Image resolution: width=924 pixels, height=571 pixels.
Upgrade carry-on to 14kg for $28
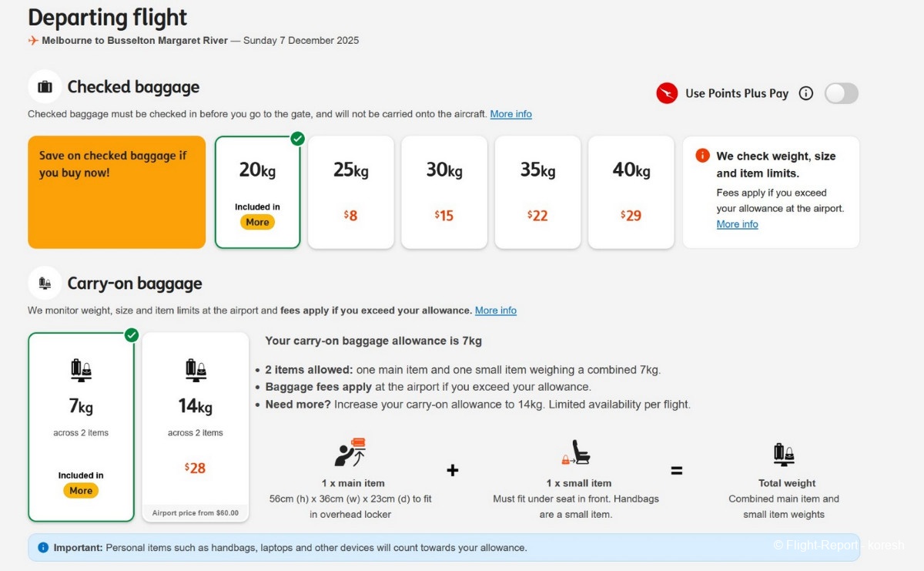tap(196, 426)
